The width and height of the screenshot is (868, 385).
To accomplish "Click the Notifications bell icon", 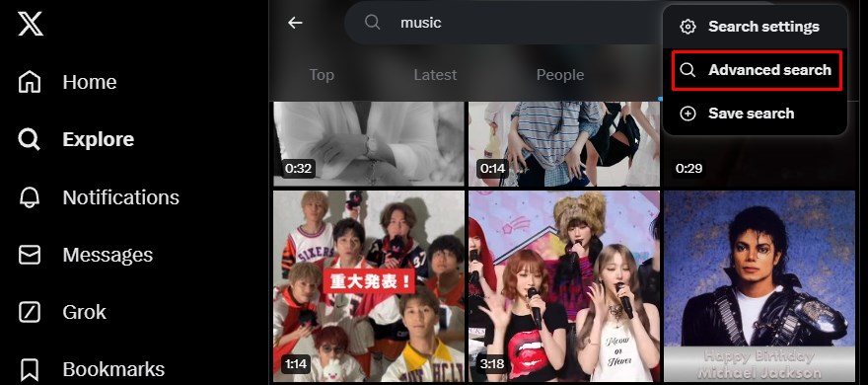I will [x=30, y=197].
